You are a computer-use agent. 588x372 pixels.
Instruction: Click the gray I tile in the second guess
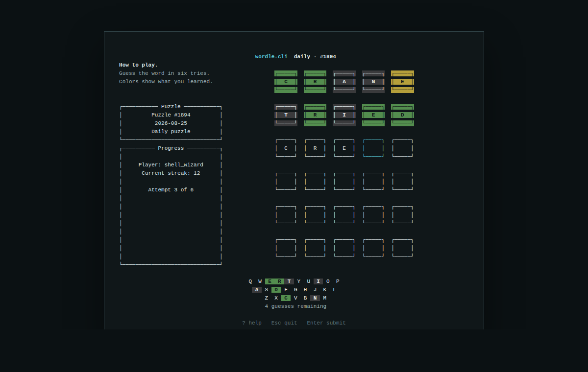pyautogui.click(x=344, y=115)
